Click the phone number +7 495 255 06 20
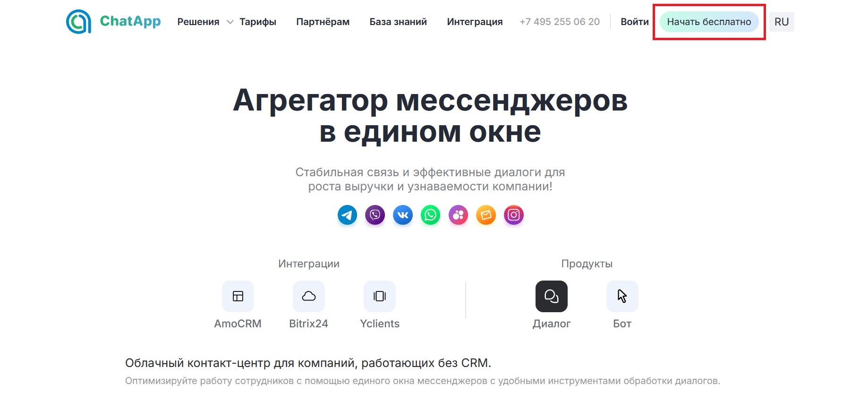868x401 pixels. (560, 22)
